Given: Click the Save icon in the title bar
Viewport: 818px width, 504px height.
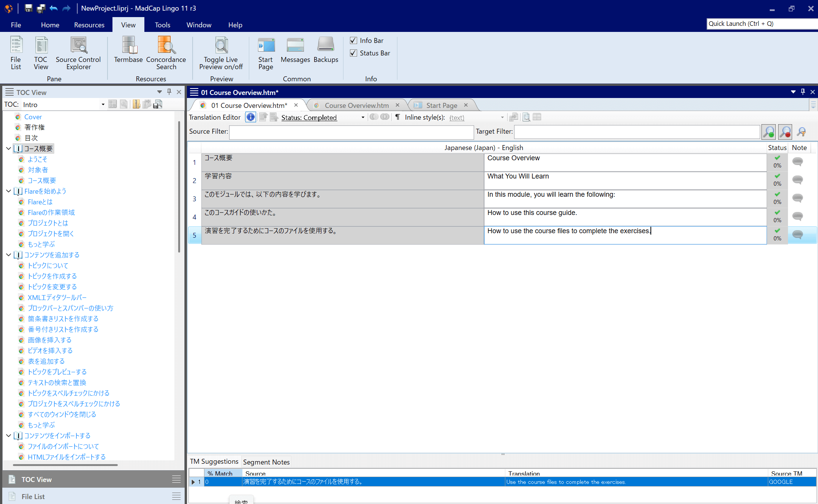Looking at the screenshot, I should coord(28,8).
